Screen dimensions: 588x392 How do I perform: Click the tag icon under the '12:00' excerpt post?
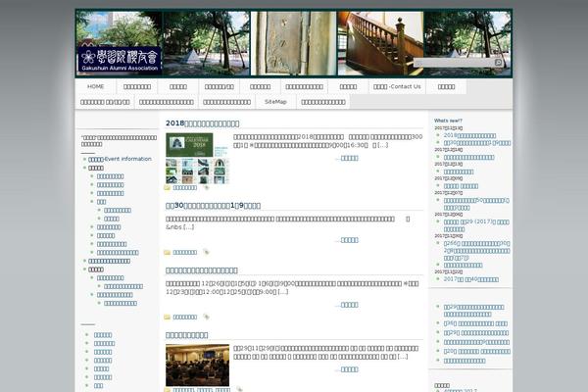click(x=206, y=317)
